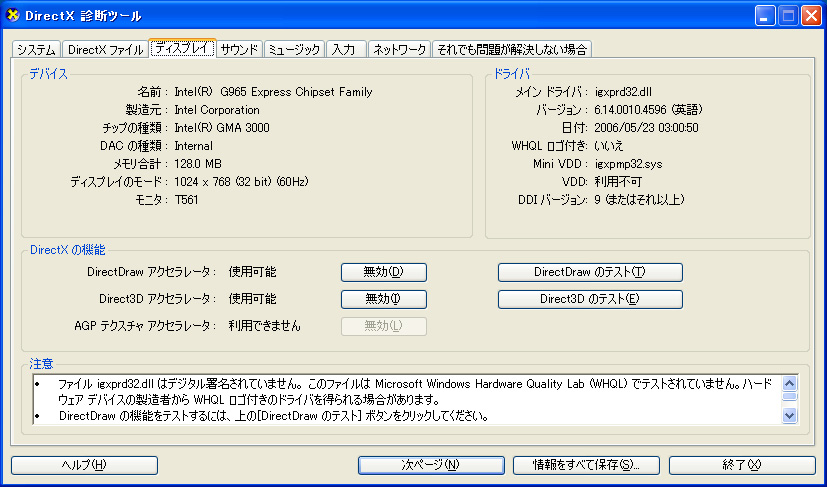Run the Direct3D のテスト(E) button

pyautogui.click(x=590, y=299)
